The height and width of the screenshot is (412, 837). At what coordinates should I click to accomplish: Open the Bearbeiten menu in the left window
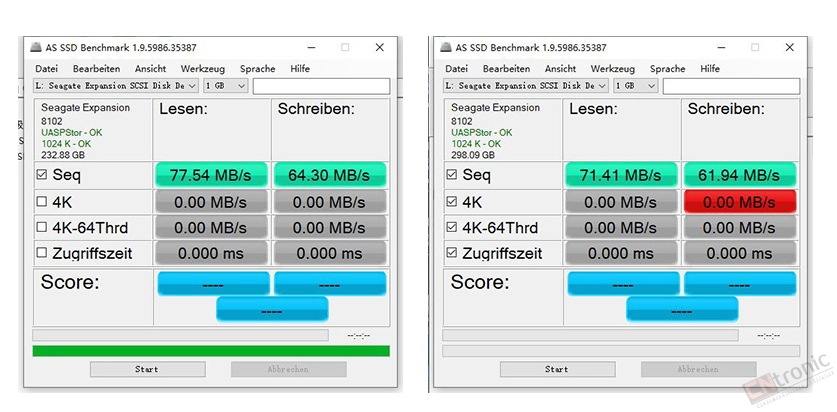[x=97, y=69]
